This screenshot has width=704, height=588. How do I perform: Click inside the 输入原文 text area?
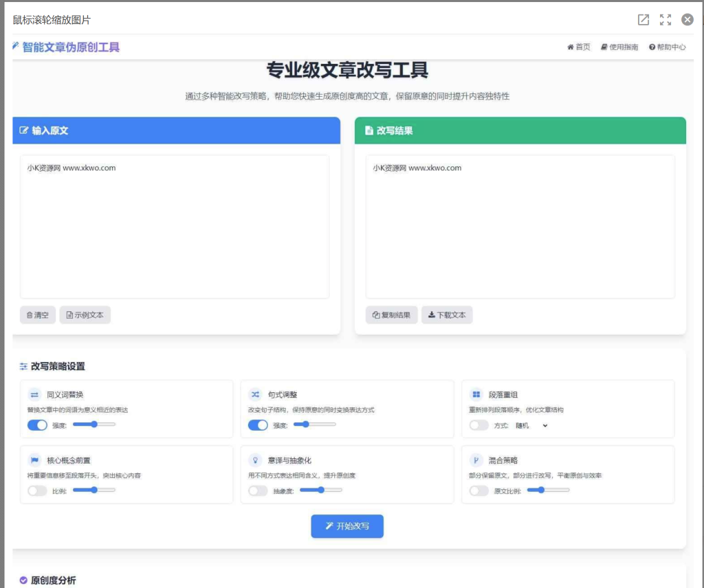click(x=175, y=227)
